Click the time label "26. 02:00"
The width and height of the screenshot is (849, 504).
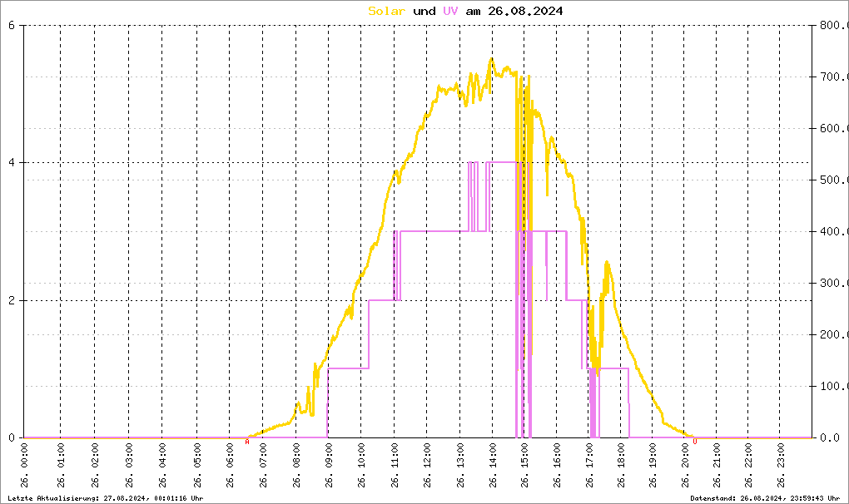[x=95, y=465]
